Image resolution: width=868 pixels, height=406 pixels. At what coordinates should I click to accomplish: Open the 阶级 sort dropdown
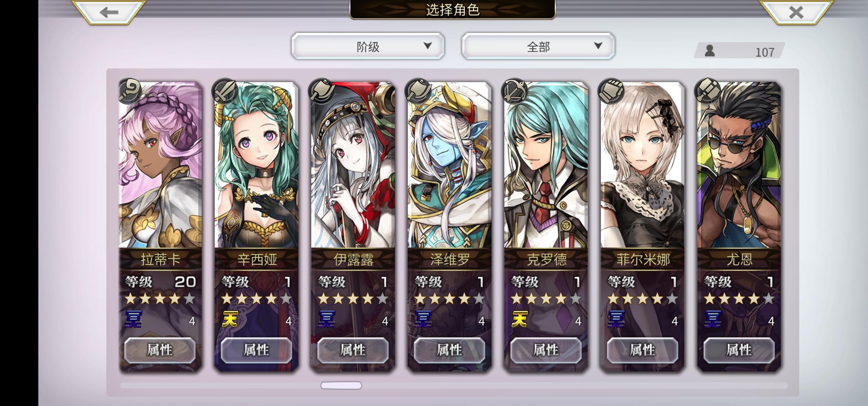pyautogui.click(x=368, y=46)
